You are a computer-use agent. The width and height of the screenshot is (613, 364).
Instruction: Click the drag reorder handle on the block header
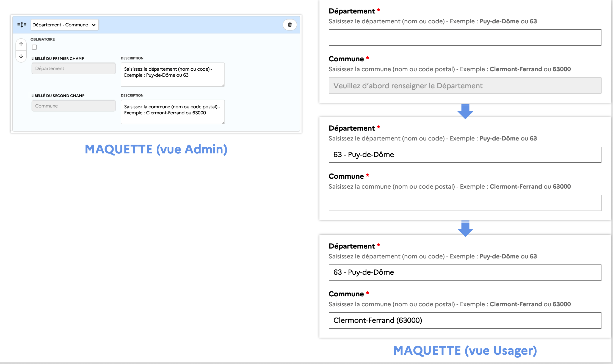click(x=21, y=24)
